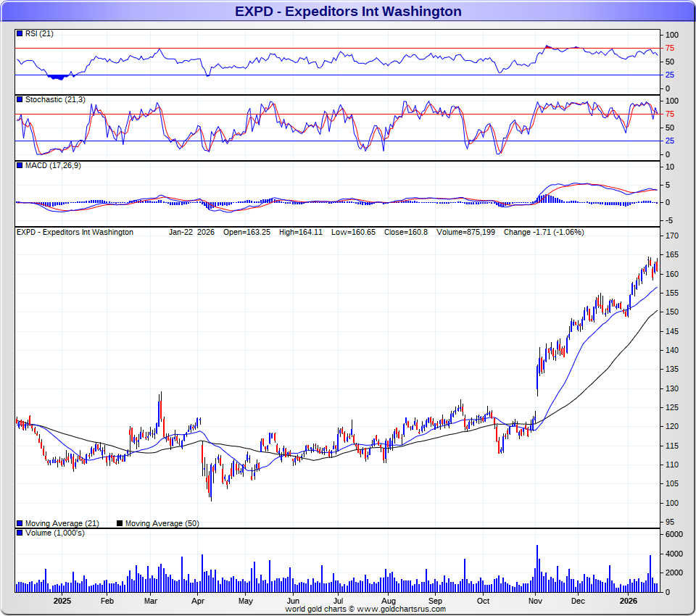Viewport: 696px width, 616px height.
Task: Click the -5 label on MACD axis
Action: click(669, 220)
